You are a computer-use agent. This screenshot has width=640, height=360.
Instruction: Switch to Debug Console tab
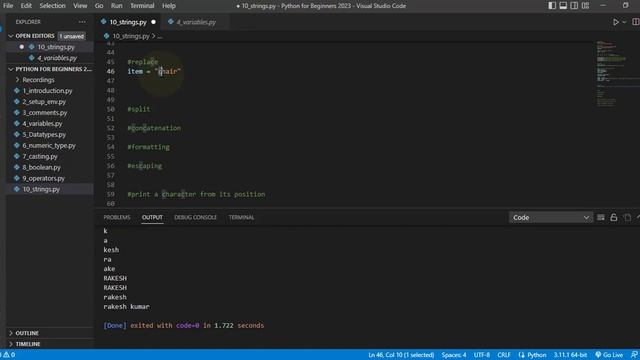pos(196,217)
